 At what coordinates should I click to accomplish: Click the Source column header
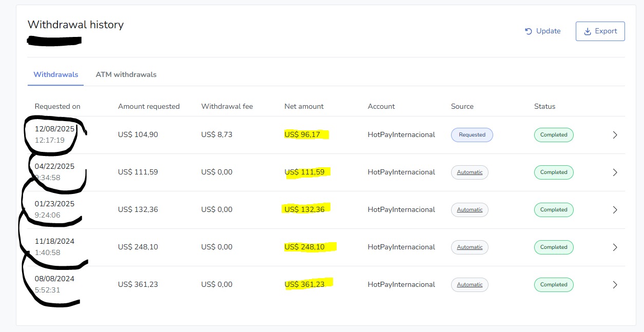462,106
